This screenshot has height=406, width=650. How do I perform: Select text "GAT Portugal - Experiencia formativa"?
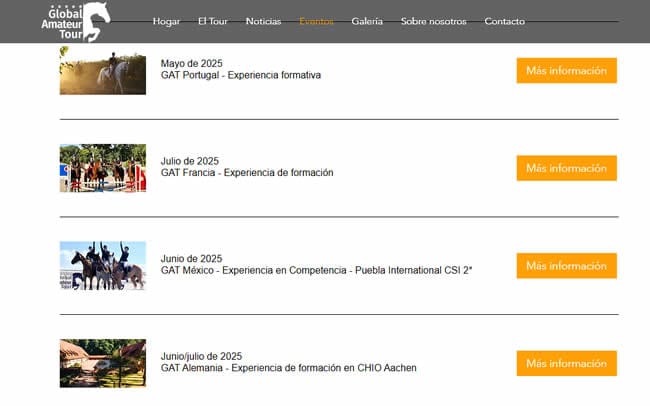(241, 75)
